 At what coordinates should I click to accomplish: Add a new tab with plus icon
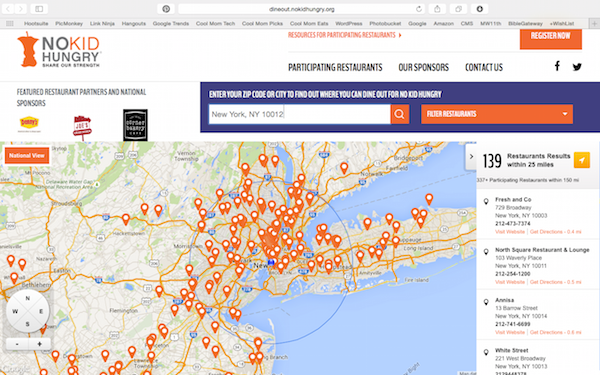click(x=594, y=23)
